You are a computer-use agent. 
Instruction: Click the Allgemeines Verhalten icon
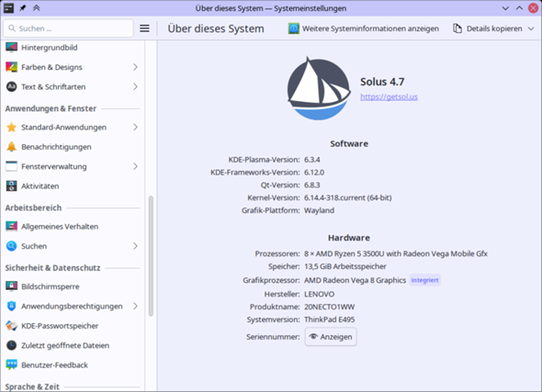11,227
